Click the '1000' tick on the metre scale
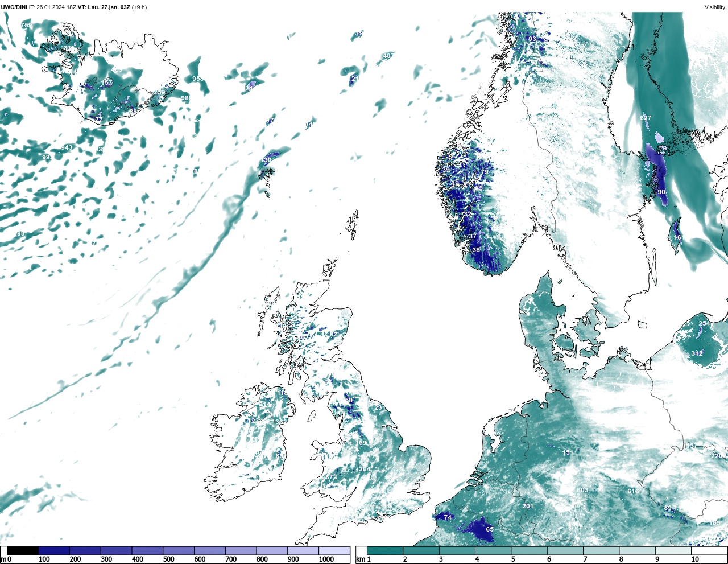728x564 pixels. coord(326,559)
